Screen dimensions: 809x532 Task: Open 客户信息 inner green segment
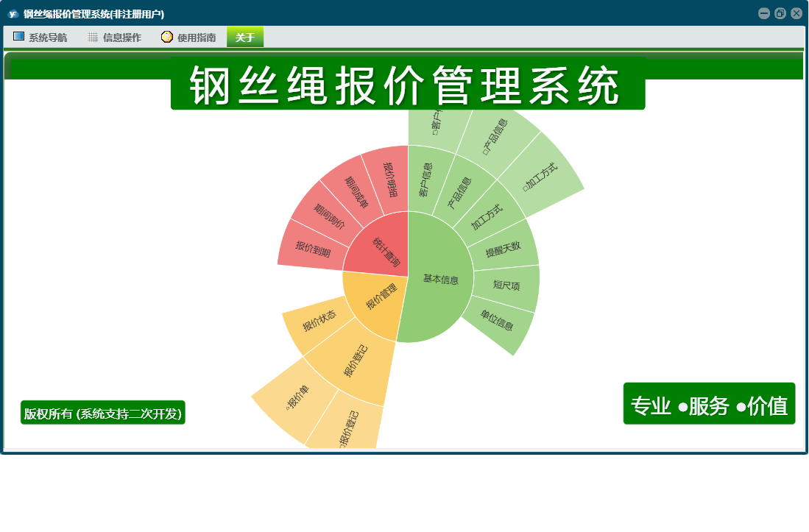pos(426,180)
